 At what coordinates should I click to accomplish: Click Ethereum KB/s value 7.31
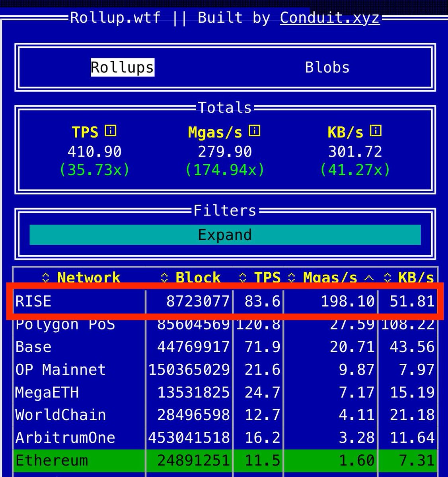coord(417,461)
